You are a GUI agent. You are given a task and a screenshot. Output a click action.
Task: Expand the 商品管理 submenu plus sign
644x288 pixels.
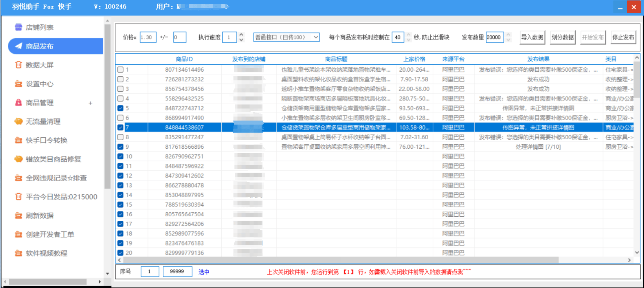click(x=90, y=103)
